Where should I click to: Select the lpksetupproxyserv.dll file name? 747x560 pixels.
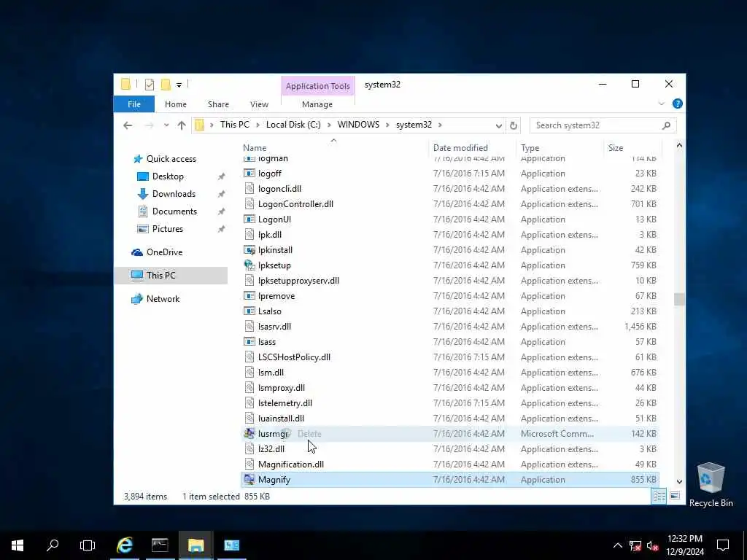click(298, 281)
